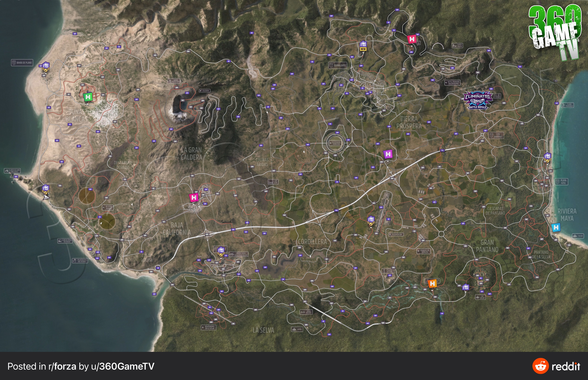Select the Caldera landmark label
The width and height of the screenshot is (588, 380).
(205, 91)
